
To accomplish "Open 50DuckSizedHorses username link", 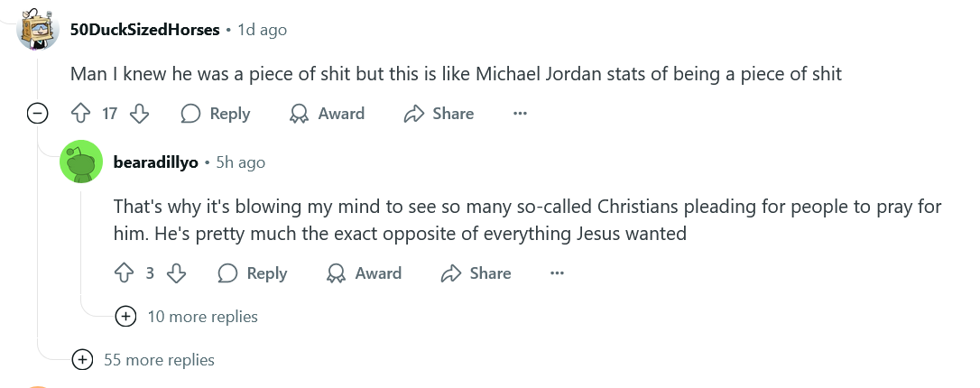I will (145, 30).
